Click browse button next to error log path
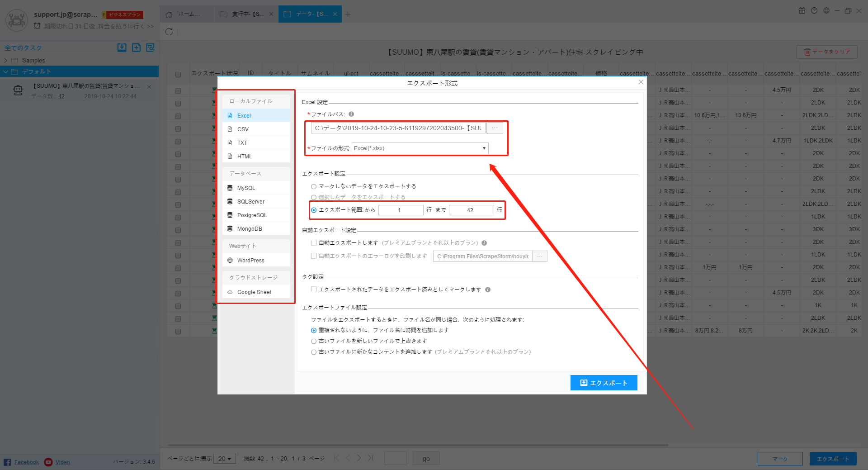Image resolution: width=868 pixels, height=470 pixels. [540, 256]
